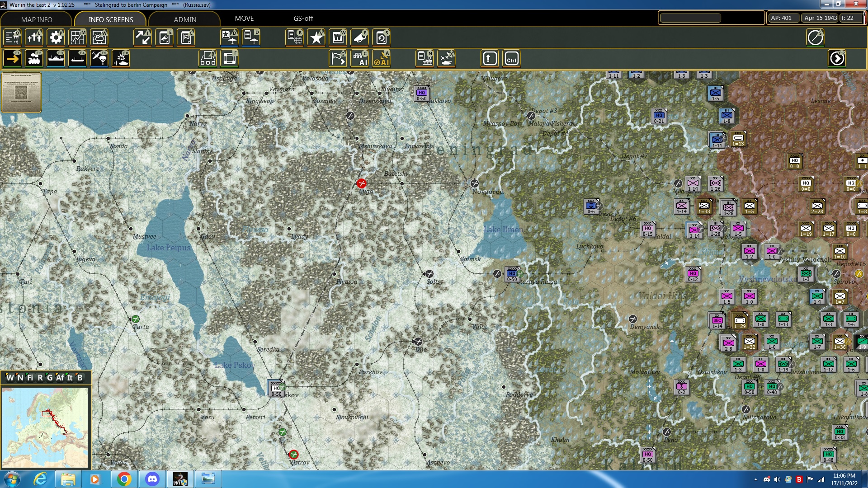Click the AI air assist icon

382,59
